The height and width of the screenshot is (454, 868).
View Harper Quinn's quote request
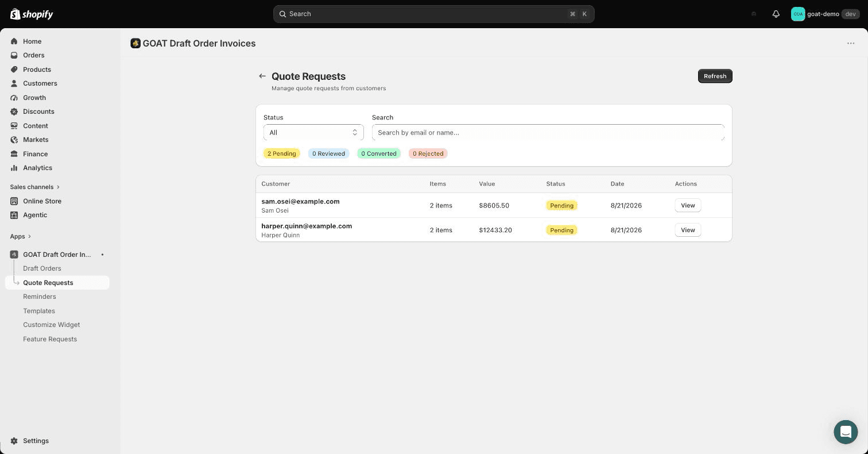coord(688,230)
